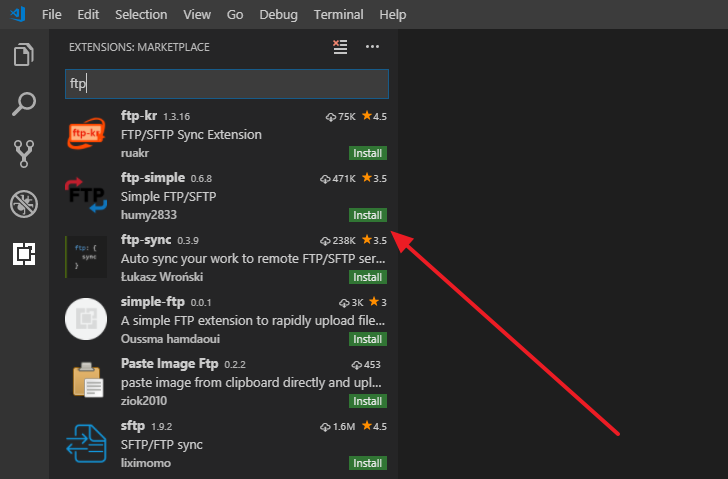Select the simple-ftp extension title
This screenshot has width=728, height=479.
tap(153, 301)
